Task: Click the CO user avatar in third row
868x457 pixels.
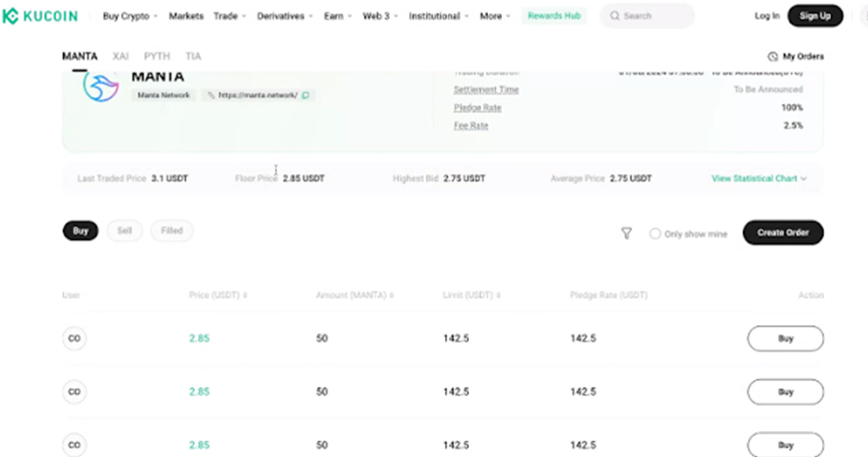Action: pyautogui.click(x=75, y=445)
